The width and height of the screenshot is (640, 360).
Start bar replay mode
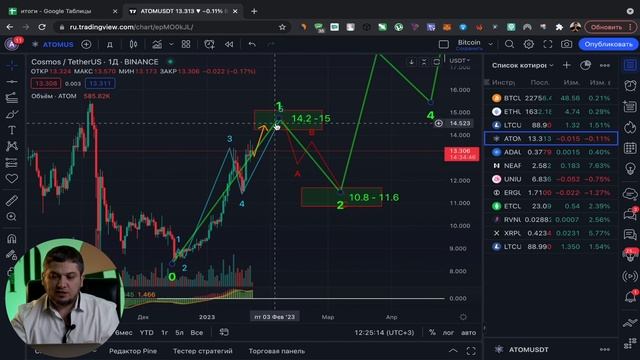[x=229, y=44]
